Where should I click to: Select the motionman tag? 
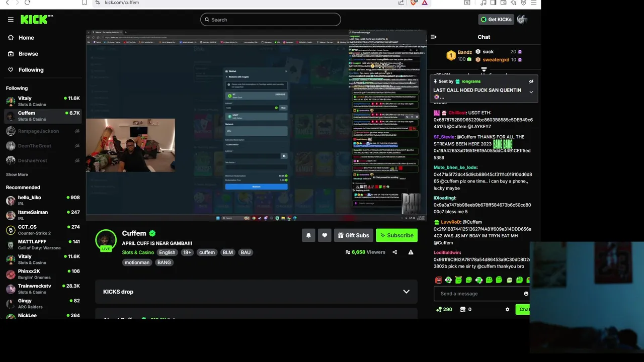[x=137, y=262]
